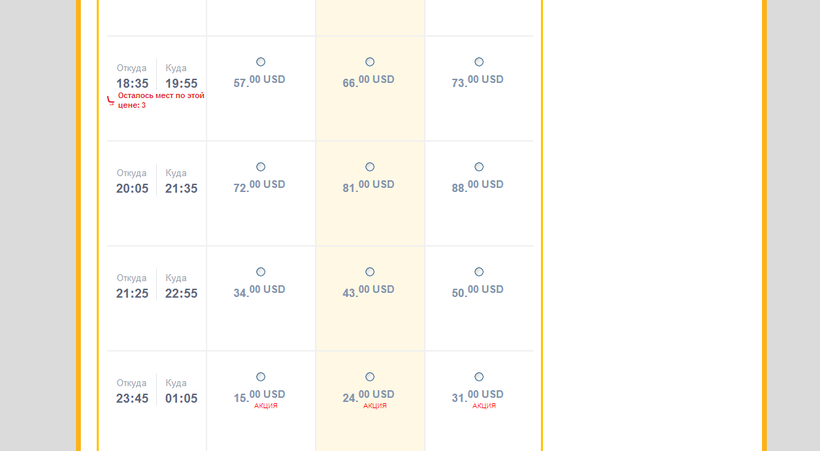Select the 34.00 USD fare for 21:25 flight
Screen dimensions: 820x451
pyautogui.click(x=261, y=272)
